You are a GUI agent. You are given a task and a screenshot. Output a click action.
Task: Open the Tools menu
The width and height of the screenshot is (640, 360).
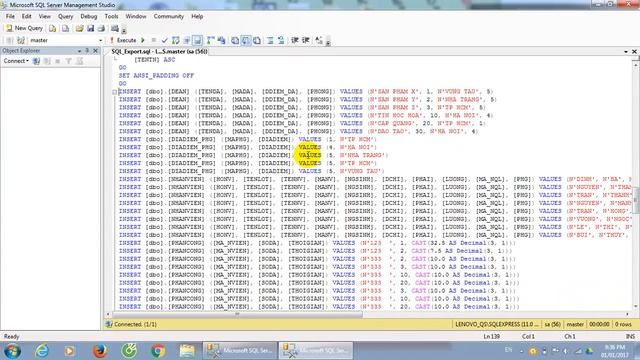(x=111, y=16)
